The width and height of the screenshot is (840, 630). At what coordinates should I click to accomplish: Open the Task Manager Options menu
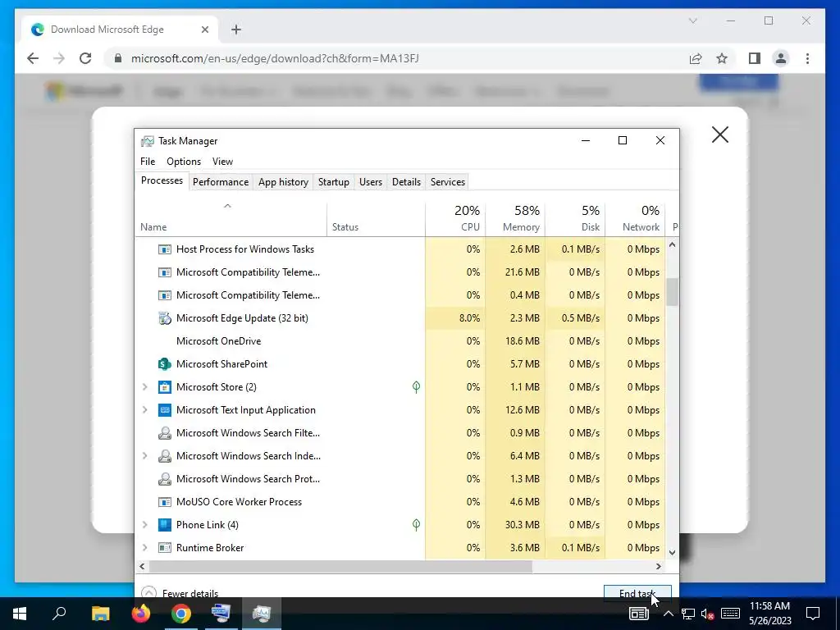(184, 162)
